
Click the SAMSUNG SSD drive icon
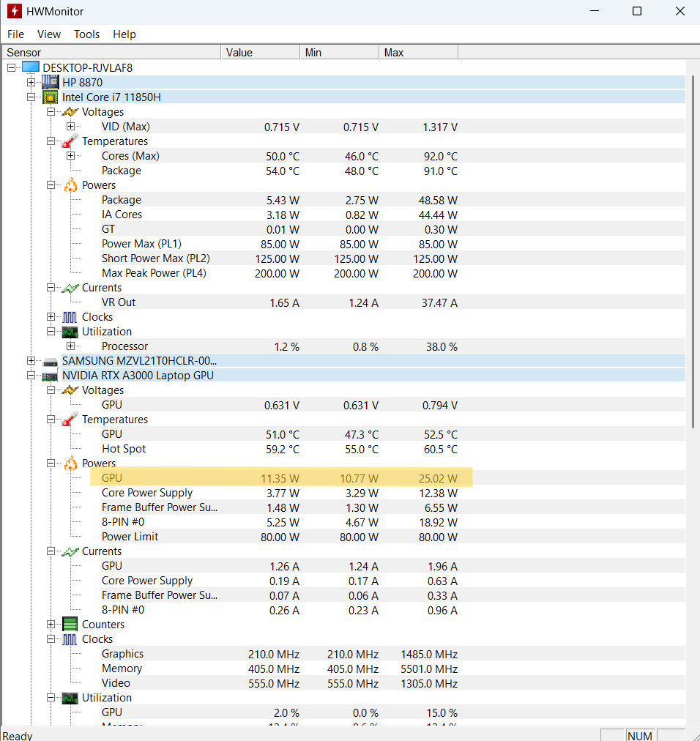50,362
